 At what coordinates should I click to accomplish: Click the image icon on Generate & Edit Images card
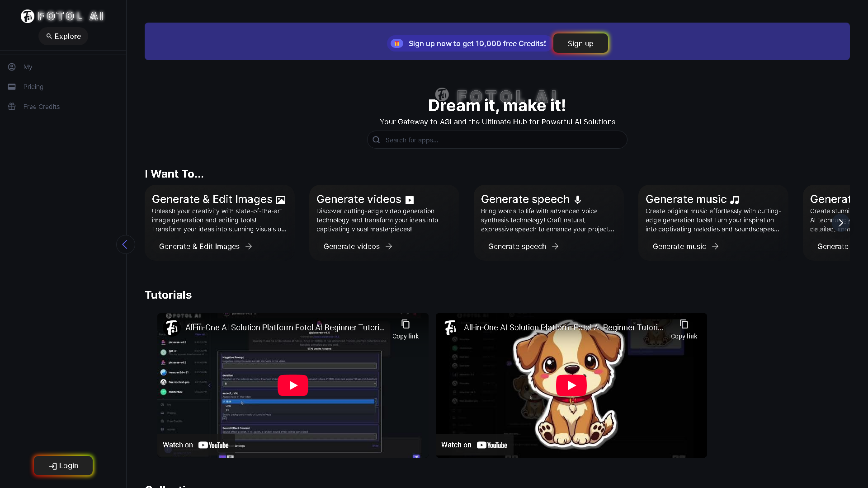[x=281, y=199]
